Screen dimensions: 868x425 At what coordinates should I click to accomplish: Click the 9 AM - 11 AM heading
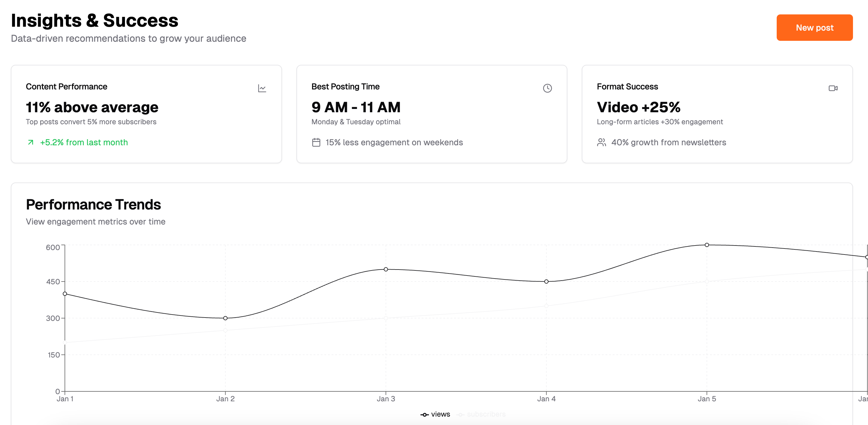tap(356, 107)
